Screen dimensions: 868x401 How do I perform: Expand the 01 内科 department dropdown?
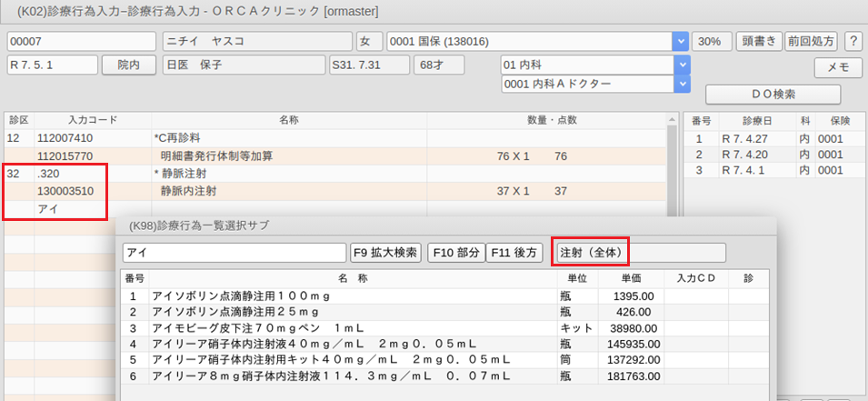[x=679, y=65]
